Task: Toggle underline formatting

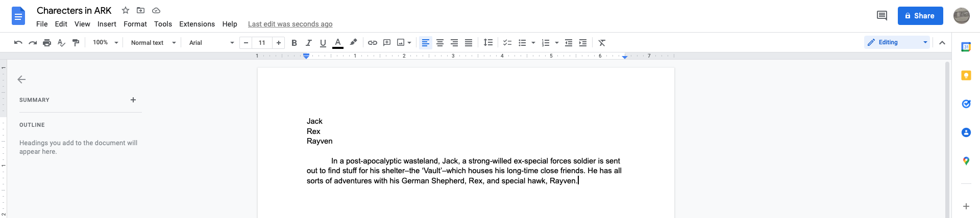Action: 323,43
